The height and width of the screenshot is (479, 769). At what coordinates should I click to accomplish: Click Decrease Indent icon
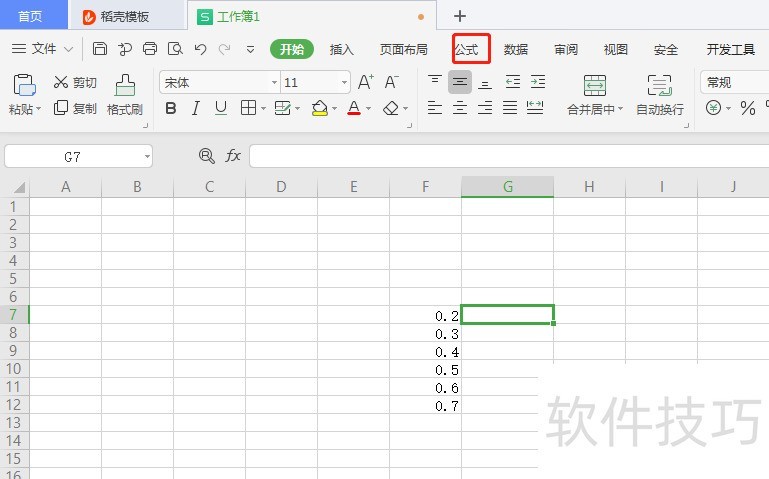point(513,82)
